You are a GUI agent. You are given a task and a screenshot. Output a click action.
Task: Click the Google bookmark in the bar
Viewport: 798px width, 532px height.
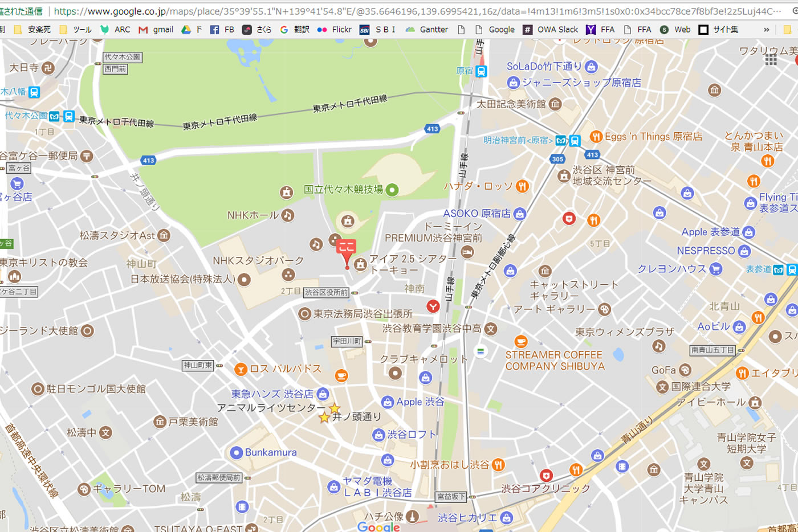[495, 30]
